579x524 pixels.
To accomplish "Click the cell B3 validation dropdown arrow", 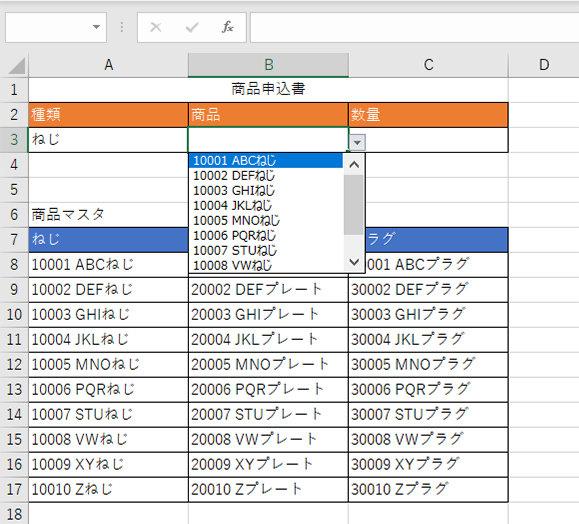I will click(x=357, y=142).
